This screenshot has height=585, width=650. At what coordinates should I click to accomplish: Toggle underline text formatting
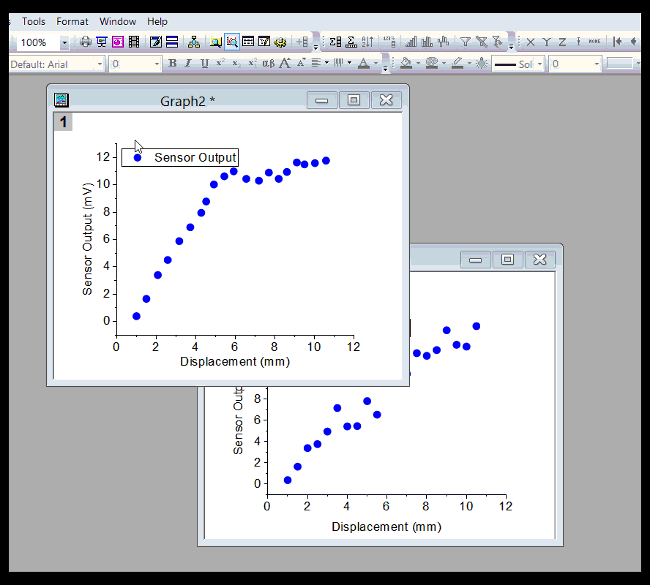pyautogui.click(x=204, y=64)
